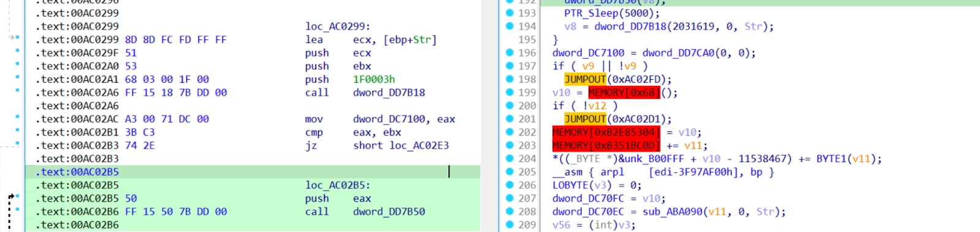The image size is (980, 232).
Task: Click the red MEMORY[0x68] call
Action: coord(624,93)
